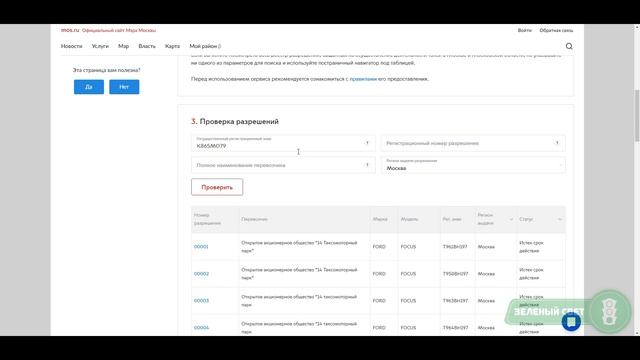Click the heading Проверка разрешений
This screenshot has width=640, height=360.
[239, 121]
